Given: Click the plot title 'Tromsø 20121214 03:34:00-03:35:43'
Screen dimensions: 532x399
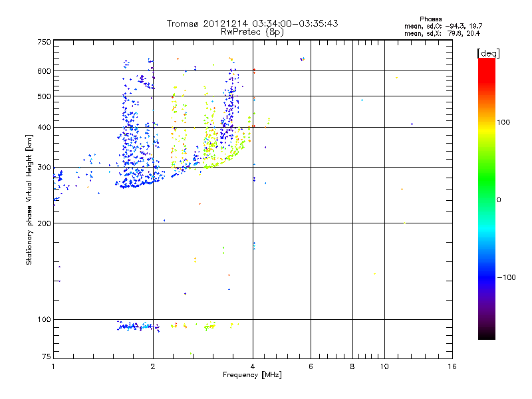Looking at the screenshot, I should [x=252, y=23].
